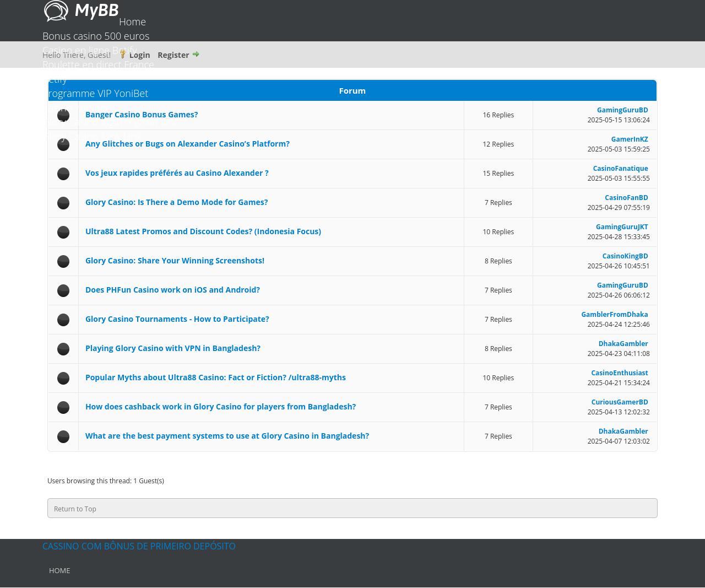View profile of user CasinoFanatique
705x588 pixels.
pos(620,169)
